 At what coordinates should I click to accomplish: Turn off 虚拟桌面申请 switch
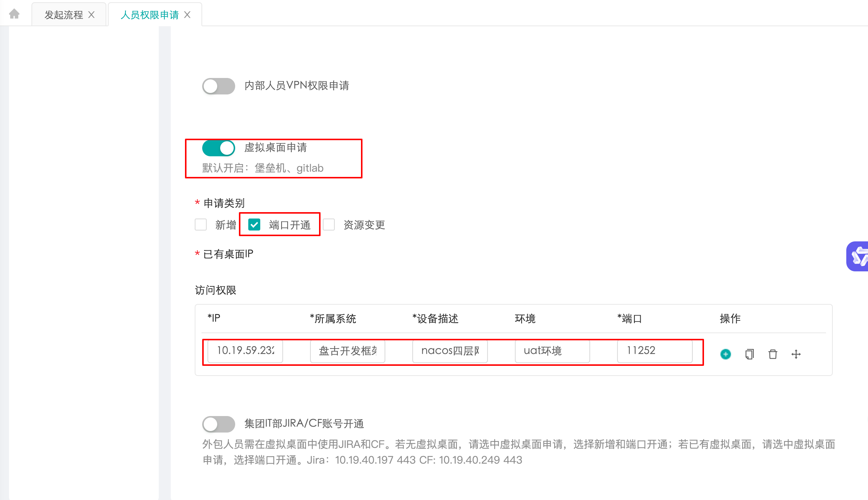tap(219, 148)
